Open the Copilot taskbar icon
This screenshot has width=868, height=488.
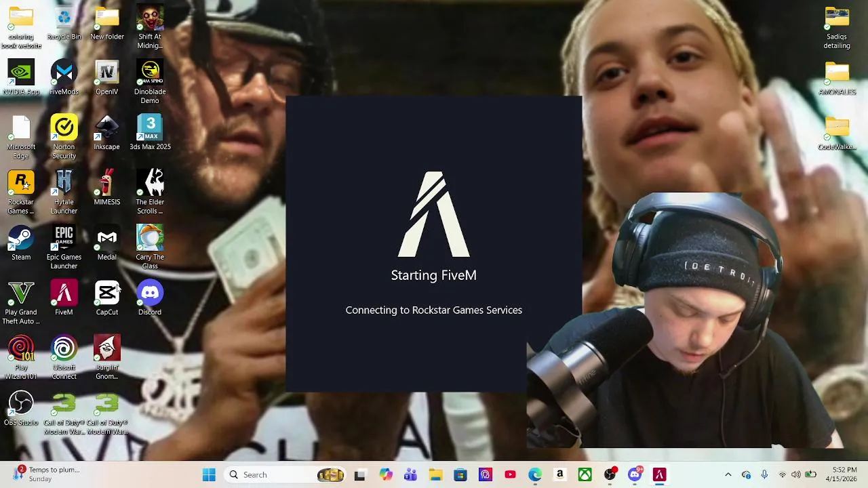point(385,474)
